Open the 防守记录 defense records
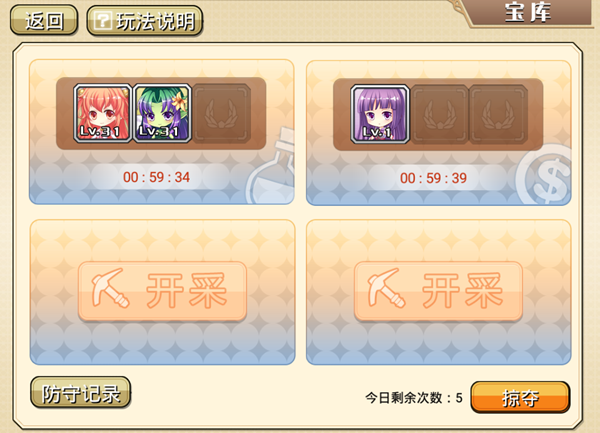Image resolution: width=600 pixels, height=433 pixels. click(x=81, y=393)
